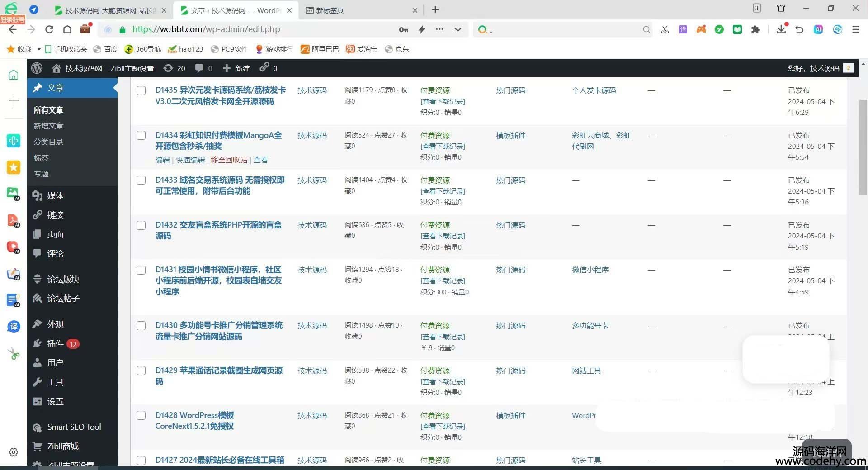Open Smart SEO Tool menu
The image size is (868, 470).
click(x=72, y=427)
